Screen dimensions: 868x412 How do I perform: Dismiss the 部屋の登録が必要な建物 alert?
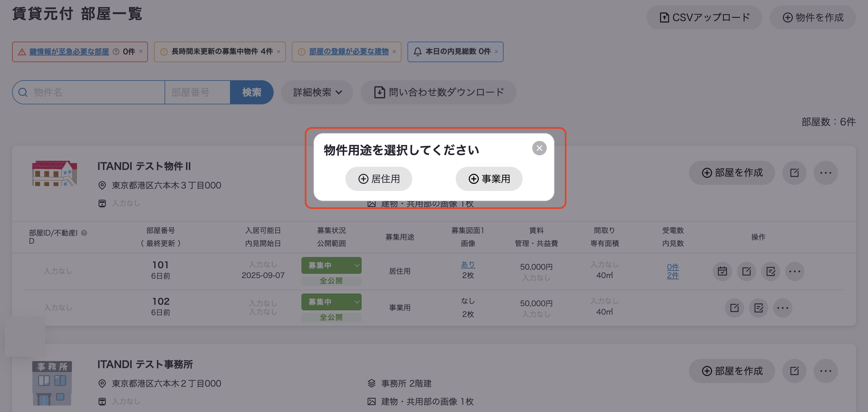[x=394, y=52]
